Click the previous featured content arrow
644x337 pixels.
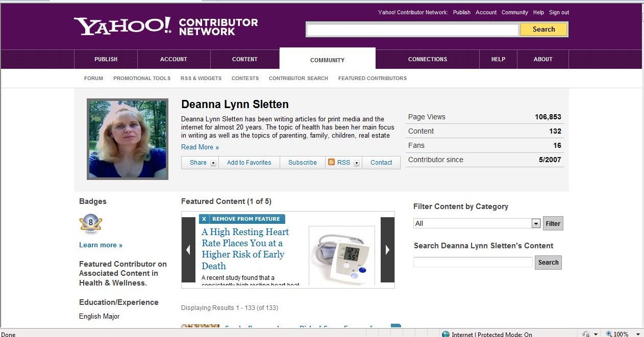(188, 250)
